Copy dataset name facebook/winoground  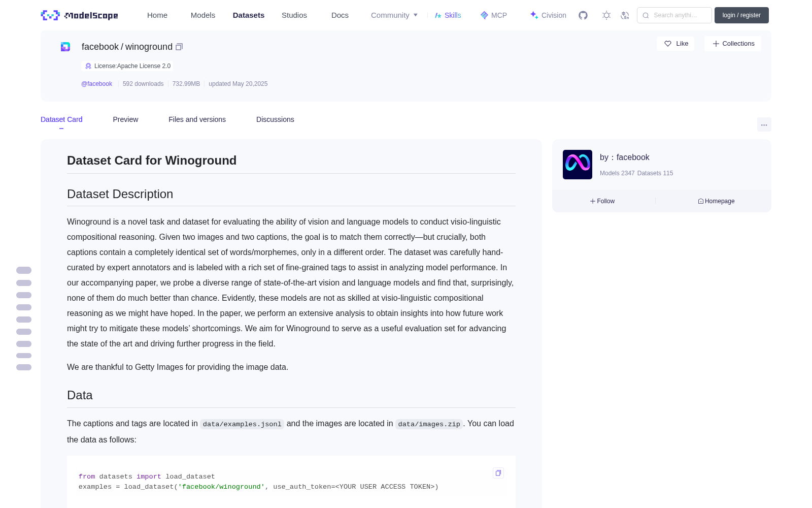tap(179, 47)
